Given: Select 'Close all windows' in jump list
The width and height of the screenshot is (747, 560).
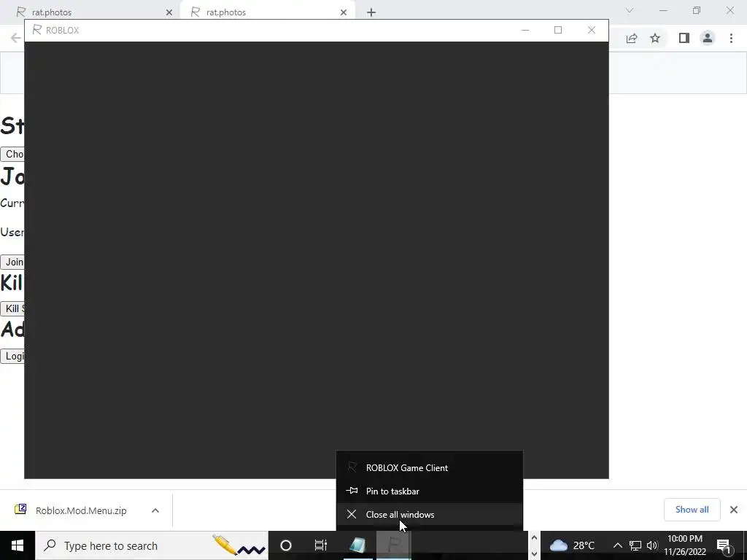Looking at the screenshot, I should click(429, 514).
